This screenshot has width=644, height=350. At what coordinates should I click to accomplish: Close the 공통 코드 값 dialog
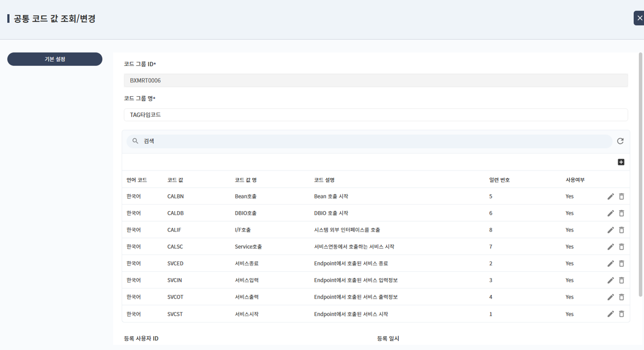pyautogui.click(x=639, y=18)
